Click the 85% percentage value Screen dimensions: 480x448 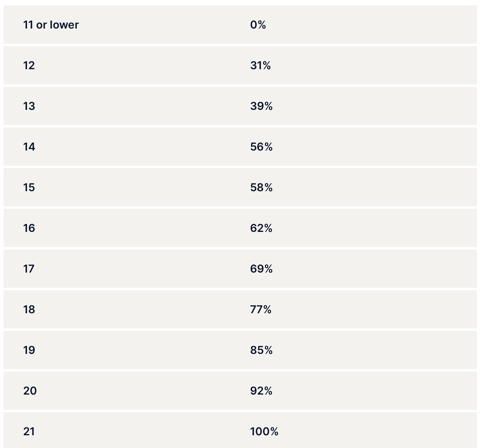(261, 350)
